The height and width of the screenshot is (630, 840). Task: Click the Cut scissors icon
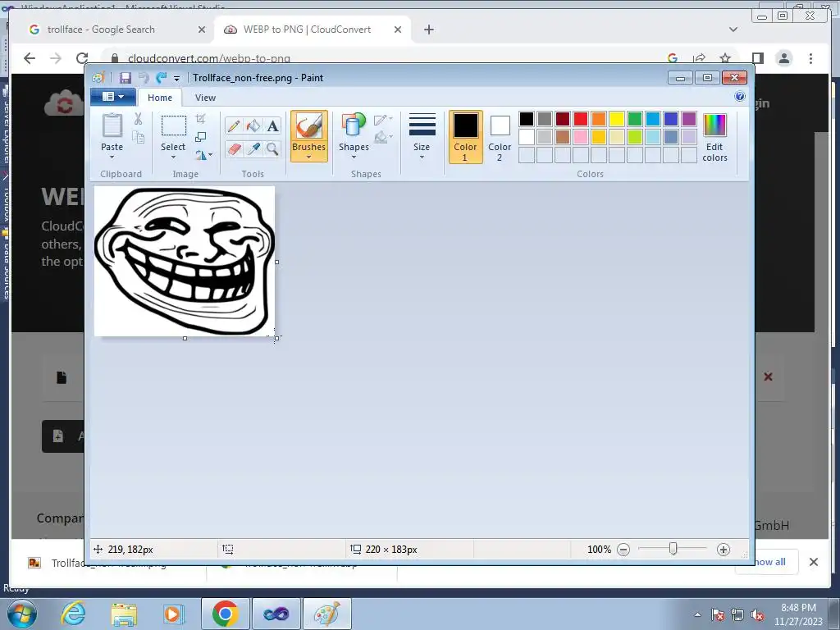click(138, 119)
